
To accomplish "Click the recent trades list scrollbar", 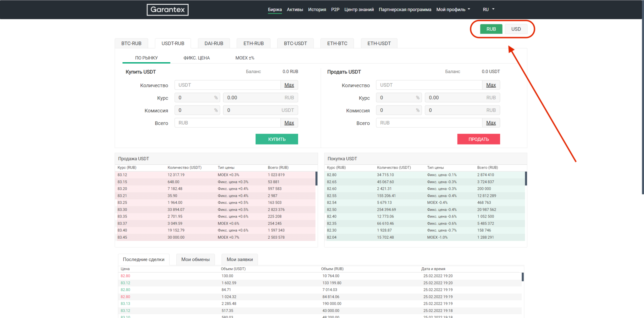I will 523,277.
